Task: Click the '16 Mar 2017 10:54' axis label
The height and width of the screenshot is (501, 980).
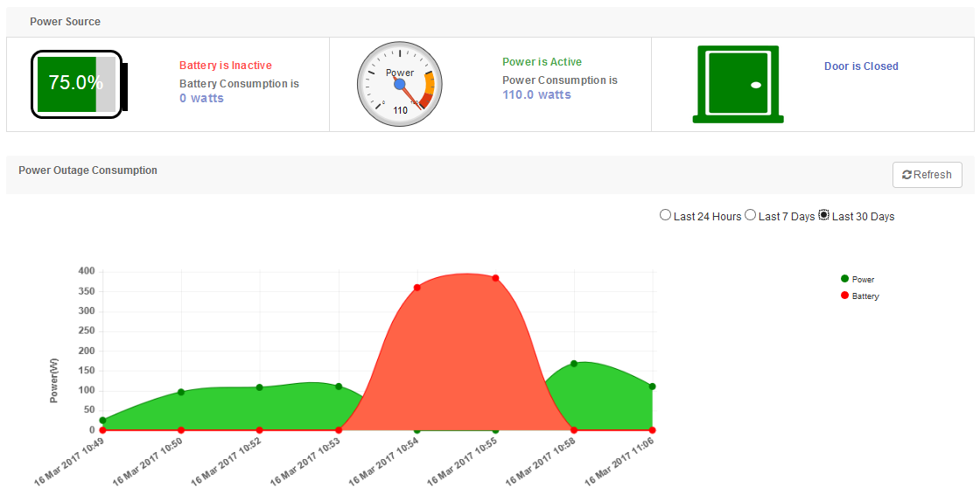Action: click(x=384, y=462)
